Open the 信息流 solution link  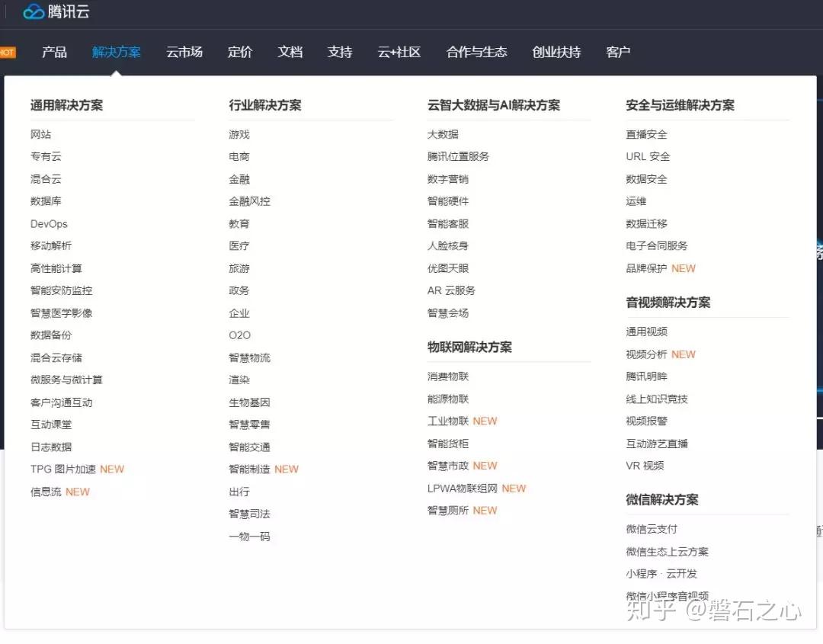46,492
